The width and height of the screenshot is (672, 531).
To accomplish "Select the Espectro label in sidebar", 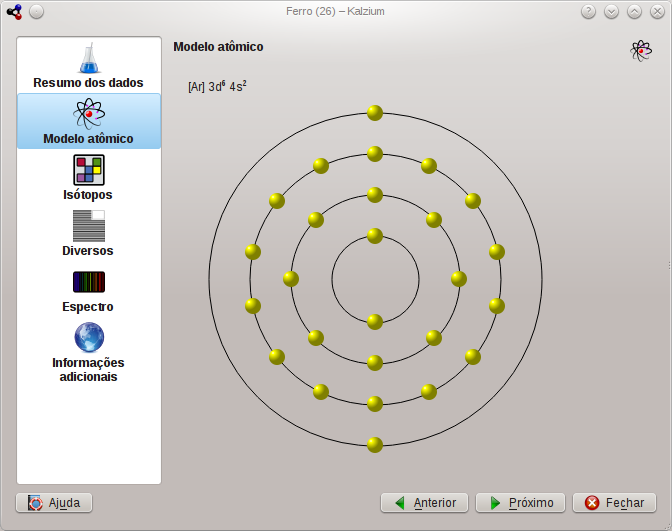I will click(x=88, y=307).
